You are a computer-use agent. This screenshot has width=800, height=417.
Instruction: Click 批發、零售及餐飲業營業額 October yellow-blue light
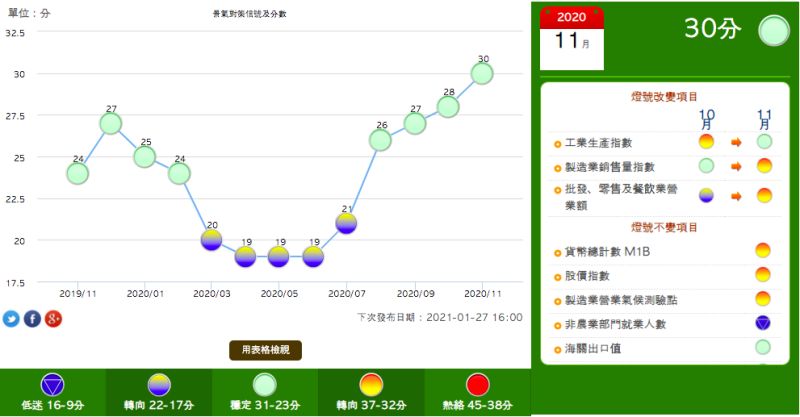706,195
